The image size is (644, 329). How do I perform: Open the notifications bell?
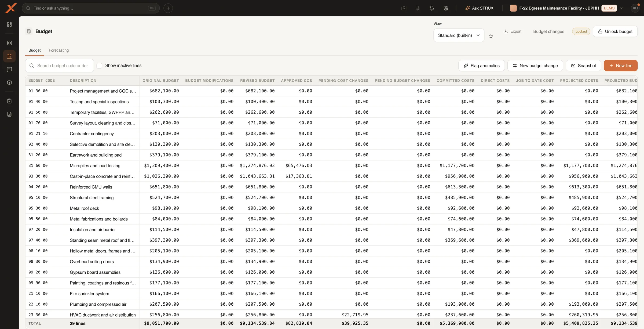[x=432, y=8]
